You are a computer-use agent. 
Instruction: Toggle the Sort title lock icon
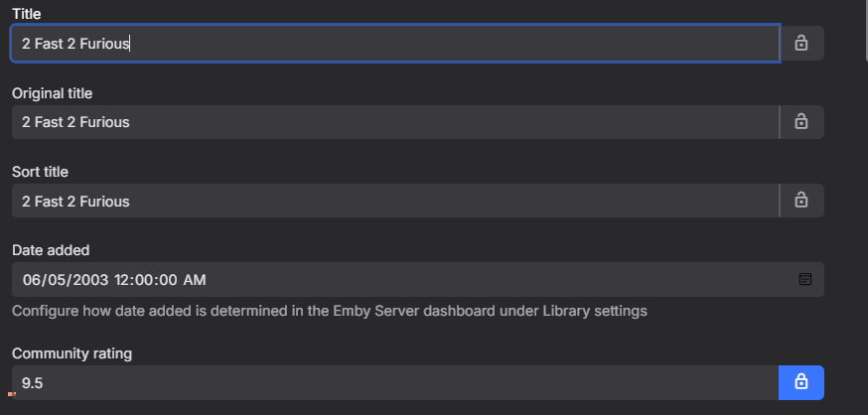pos(801,200)
